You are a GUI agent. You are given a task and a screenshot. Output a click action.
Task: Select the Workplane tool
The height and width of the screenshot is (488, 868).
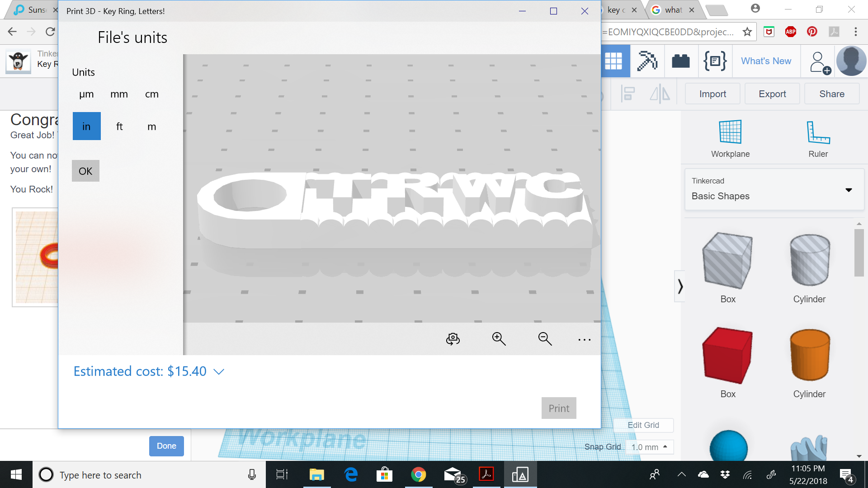[730, 138]
